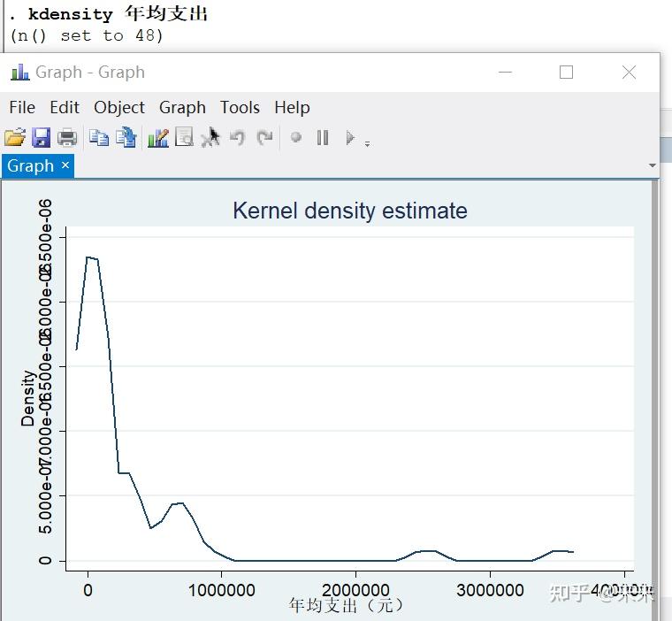Start the Graph Editor
This screenshot has height=621, width=672.
pyautogui.click(x=158, y=138)
